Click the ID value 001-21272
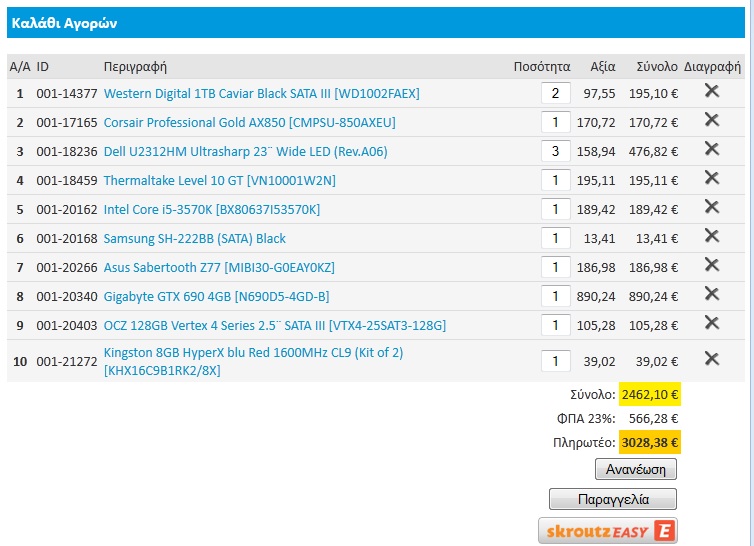Viewport: 754px width, 546px height. (x=67, y=361)
